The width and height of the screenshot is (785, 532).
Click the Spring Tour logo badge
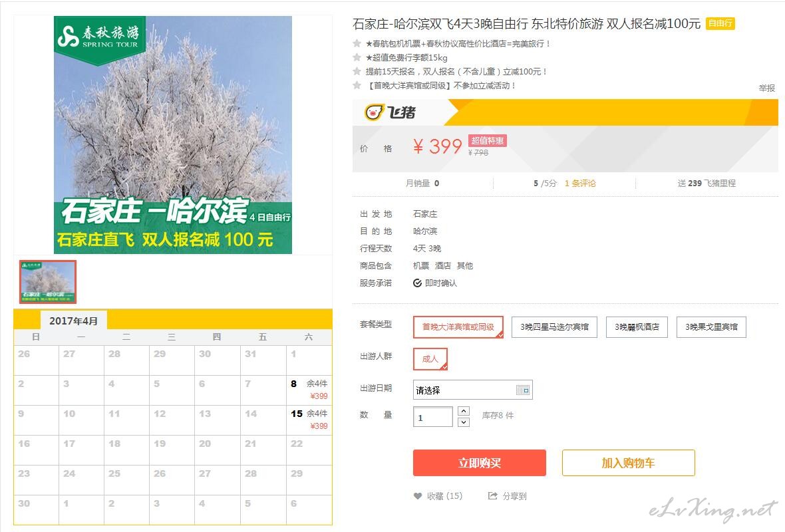100,39
